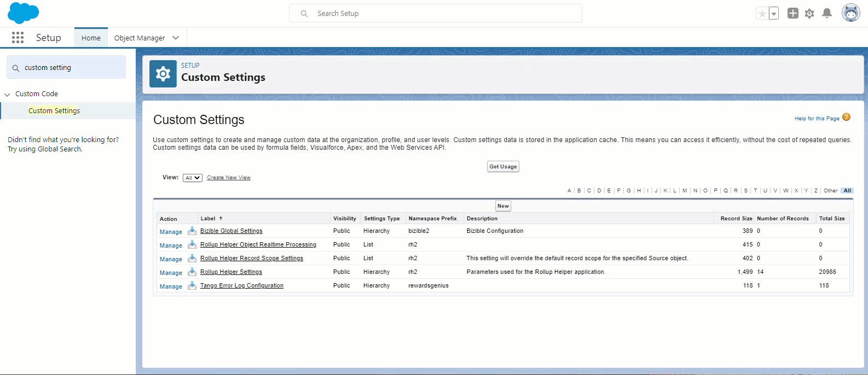The height and width of the screenshot is (375, 868).
Task: Select Custom Settings in the sidebar
Action: [54, 110]
